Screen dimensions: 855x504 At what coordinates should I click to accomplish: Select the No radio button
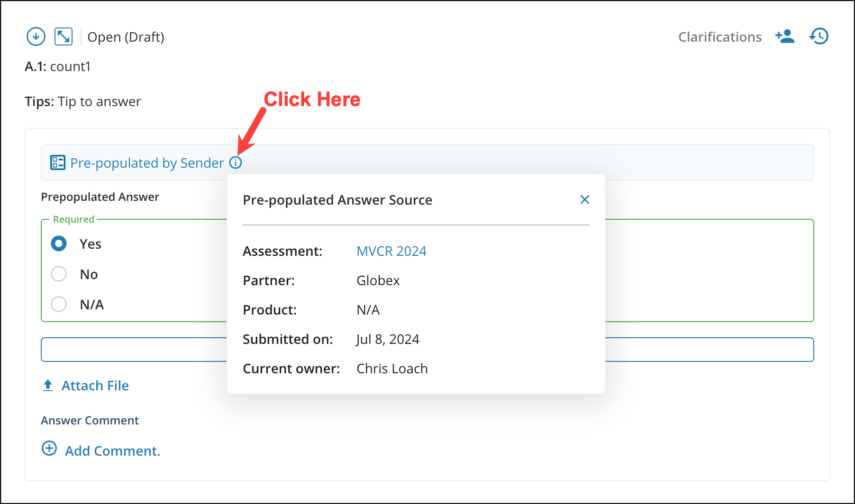[59, 274]
